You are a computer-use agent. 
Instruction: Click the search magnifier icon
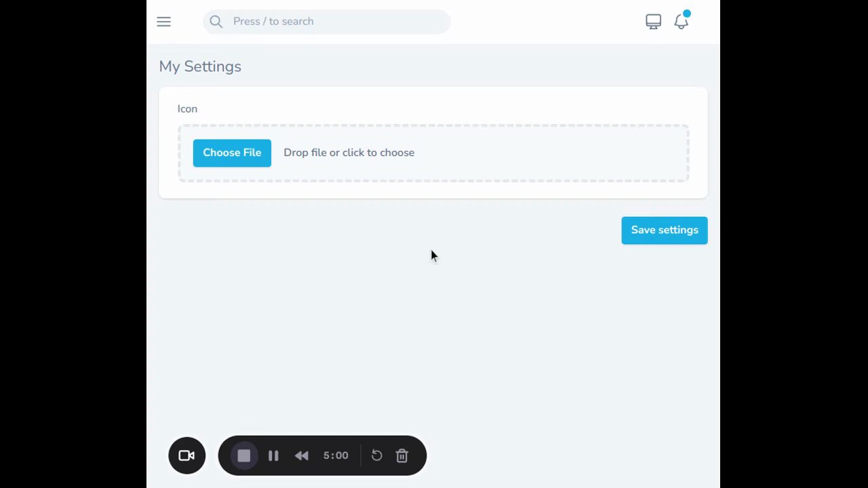[216, 22]
